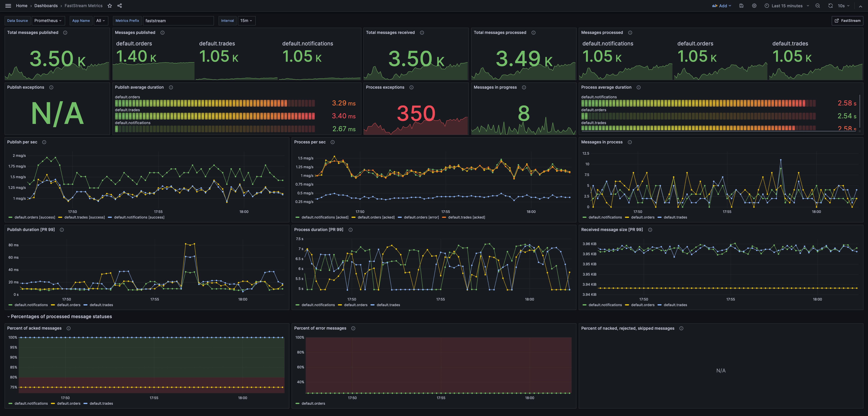Navigate to the Dashboards menu item
Screen dimensions: 868x416
(x=46, y=6)
